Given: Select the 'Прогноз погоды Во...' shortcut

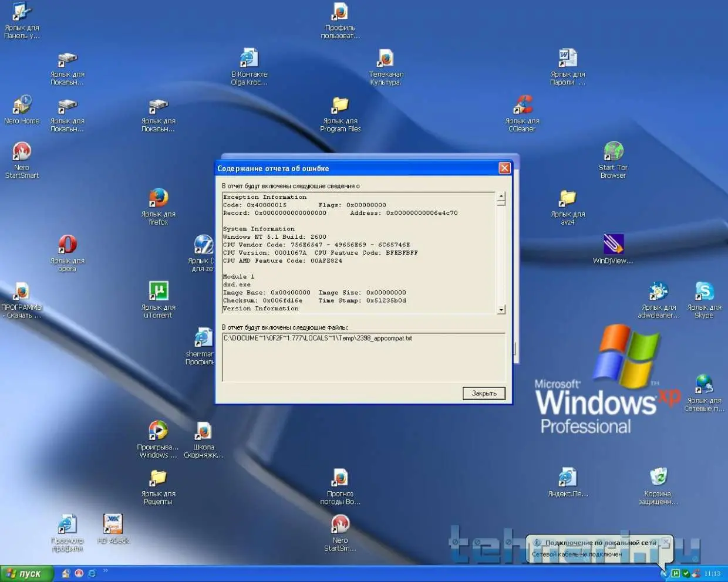Looking at the screenshot, I should coord(340,486).
